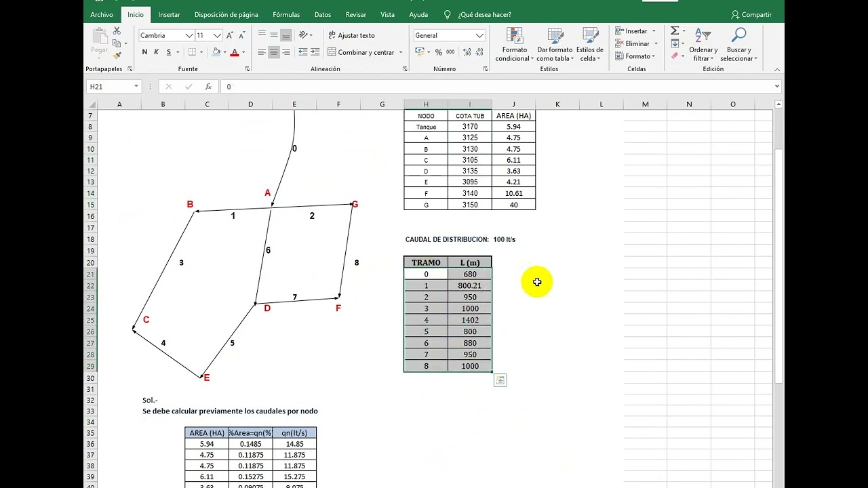Expand Dar formato como tabla menu
Screen dimensions: 868x488
[555, 44]
